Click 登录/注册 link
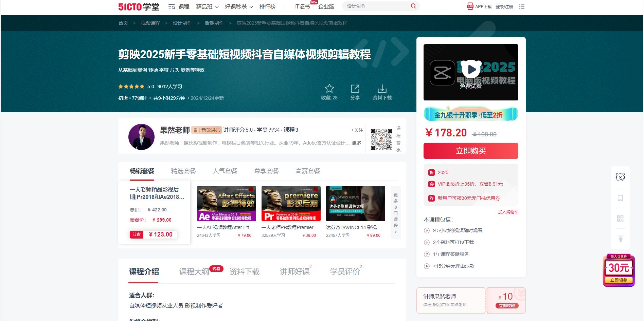 (504, 7)
